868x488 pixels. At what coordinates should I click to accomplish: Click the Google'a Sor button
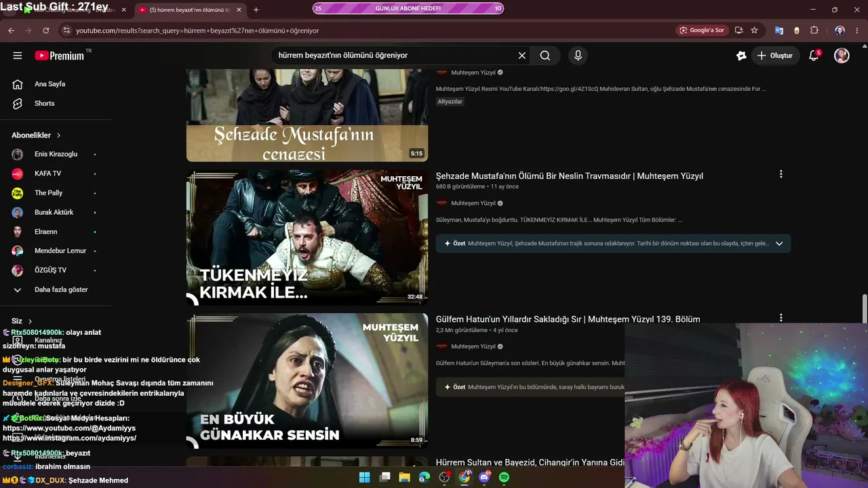click(702, 30)
